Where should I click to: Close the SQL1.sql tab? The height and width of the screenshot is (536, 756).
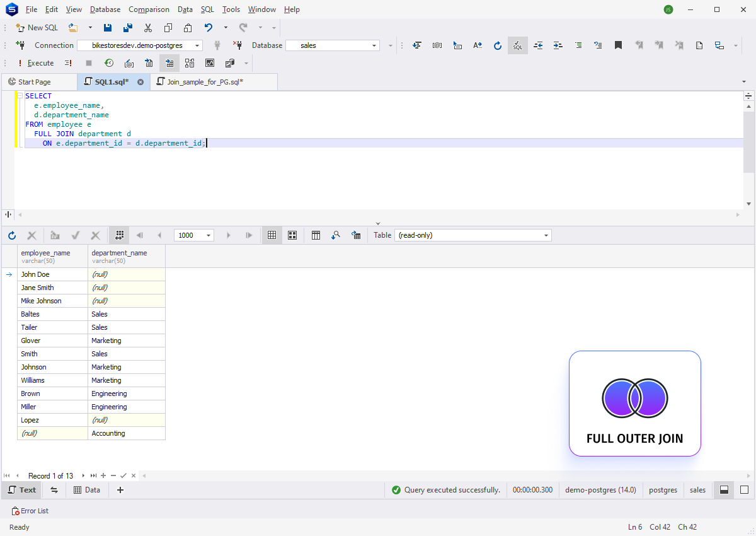(140, 82)
